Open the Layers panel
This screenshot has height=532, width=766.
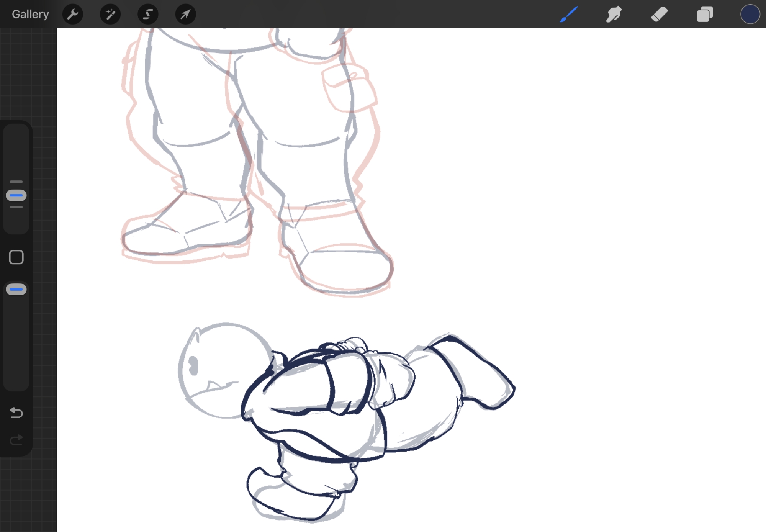coord(704,14)
